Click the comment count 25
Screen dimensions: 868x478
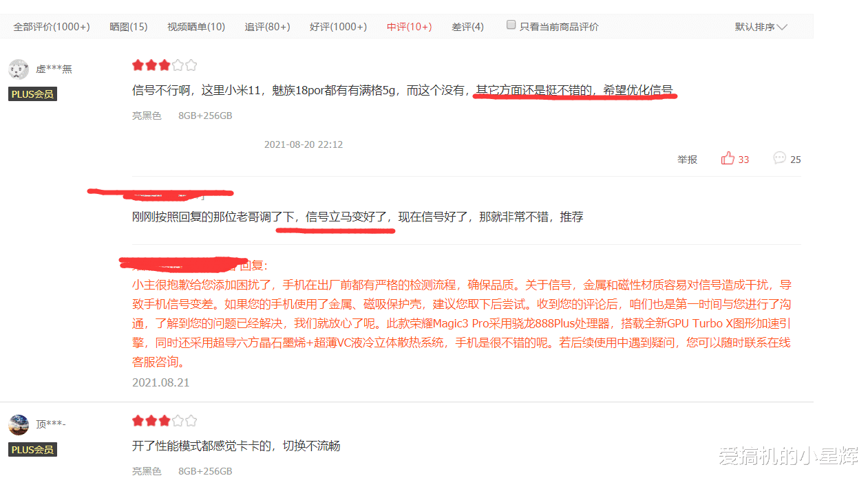[796, 159]
